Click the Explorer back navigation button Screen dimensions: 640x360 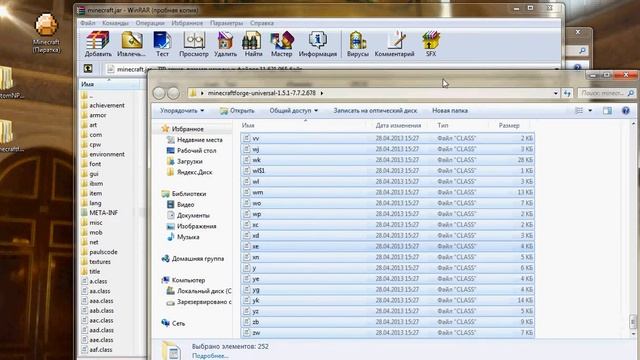[x=159, y=93]
